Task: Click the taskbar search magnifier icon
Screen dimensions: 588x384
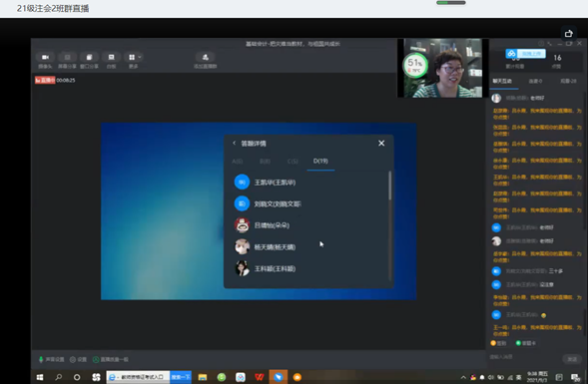Action: (59, 377)
